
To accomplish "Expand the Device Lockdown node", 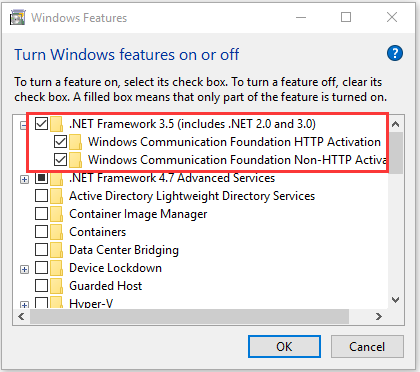I will pos(24,270).
